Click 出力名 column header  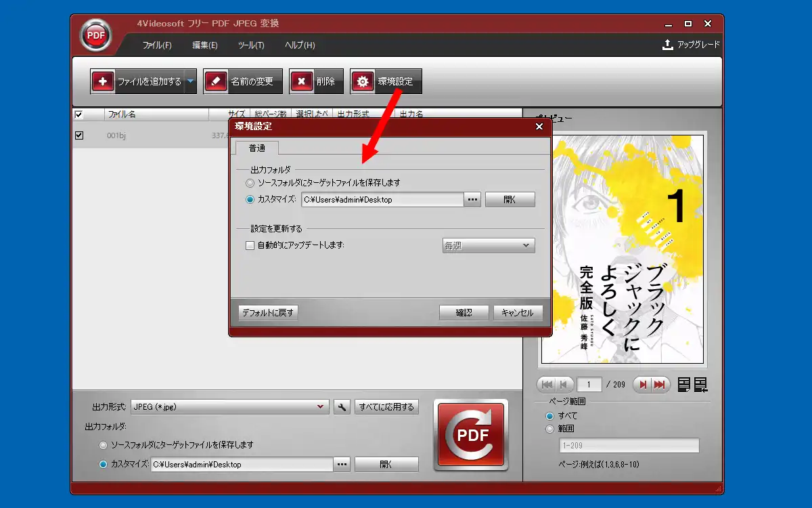point(411,114)
